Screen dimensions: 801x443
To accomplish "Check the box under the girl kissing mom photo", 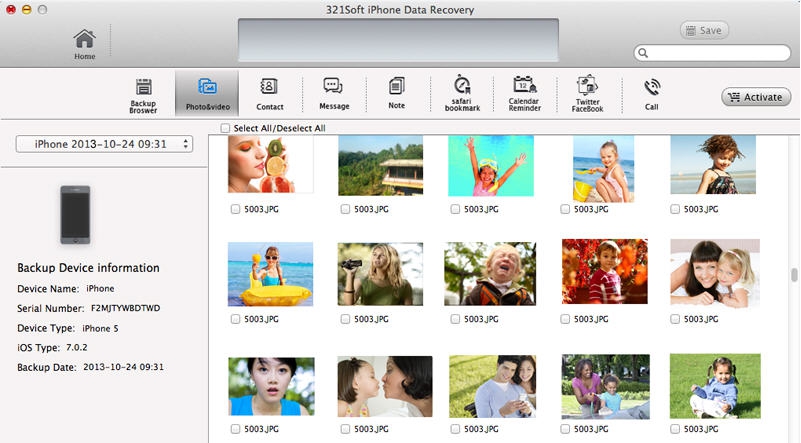I will pos(345,429).
